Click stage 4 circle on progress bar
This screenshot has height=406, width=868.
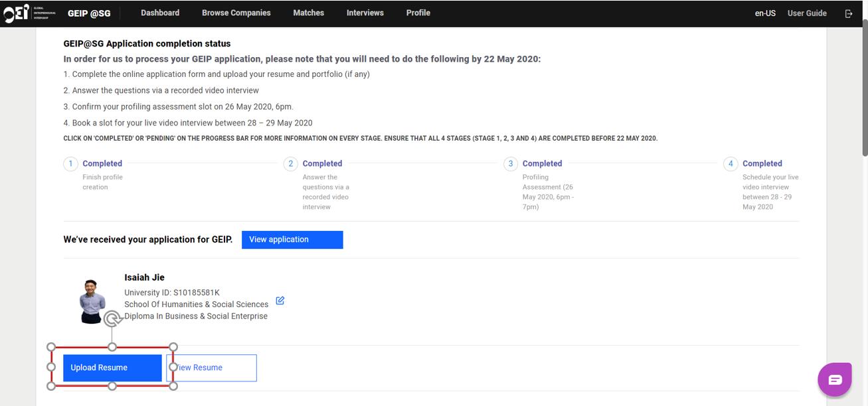coord(731,164)
